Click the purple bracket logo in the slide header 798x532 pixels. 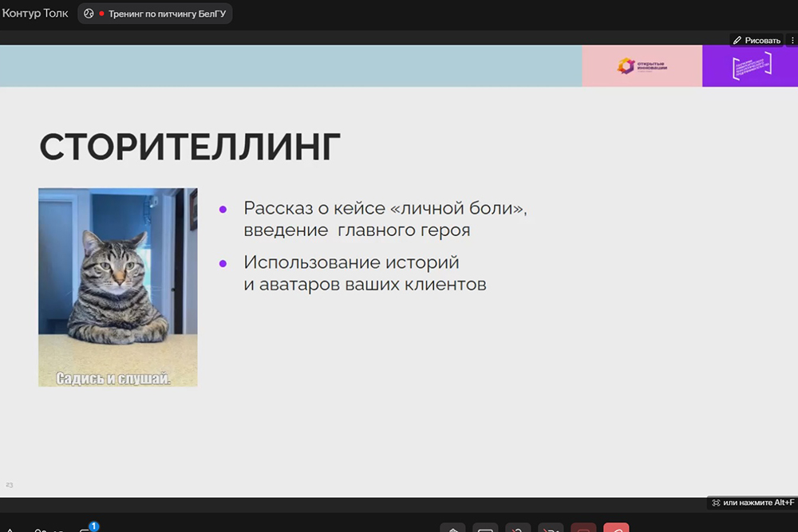(x=751, y=66)
